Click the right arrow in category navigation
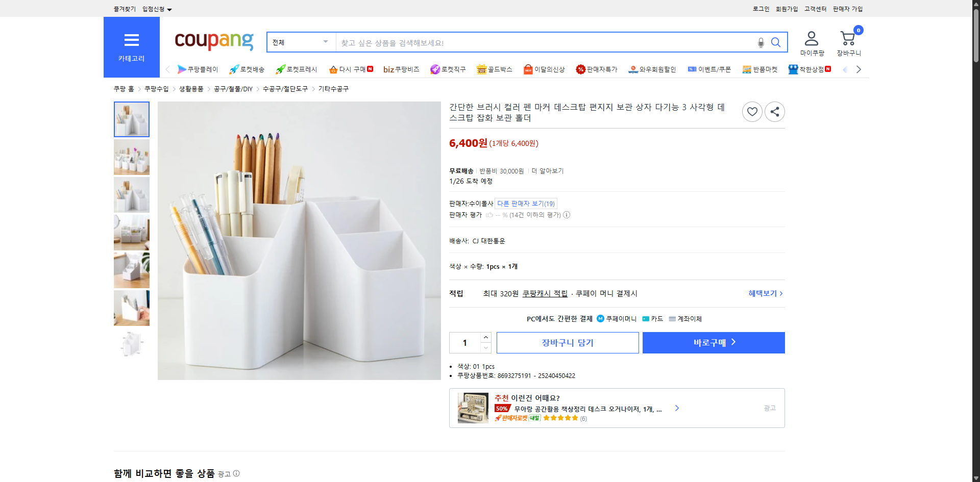Image resolution: width=980 pixels, height=482 pixels. 859,69
